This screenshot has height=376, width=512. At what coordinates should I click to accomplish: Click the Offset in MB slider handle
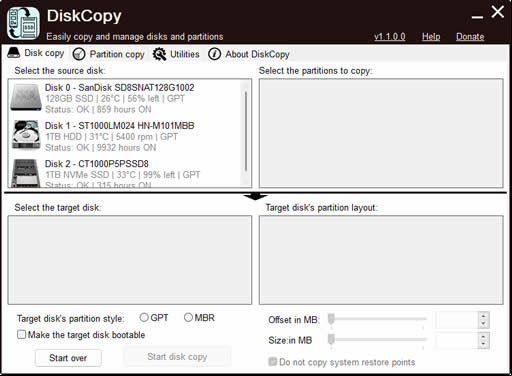click(x=331, y=319)
